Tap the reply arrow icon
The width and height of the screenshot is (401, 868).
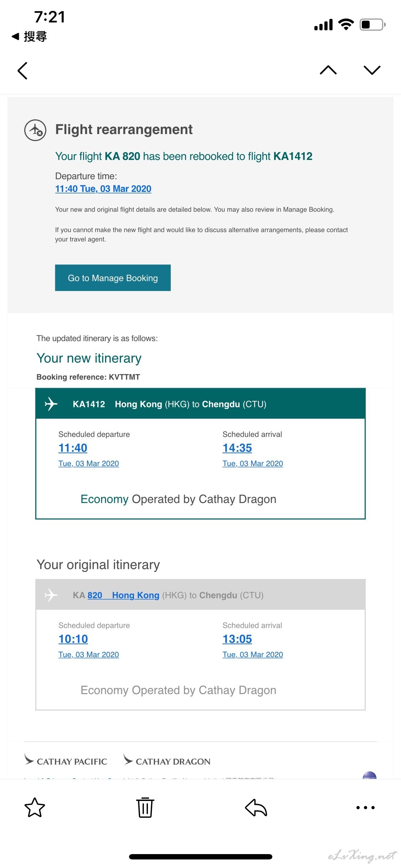click(256, 807)
